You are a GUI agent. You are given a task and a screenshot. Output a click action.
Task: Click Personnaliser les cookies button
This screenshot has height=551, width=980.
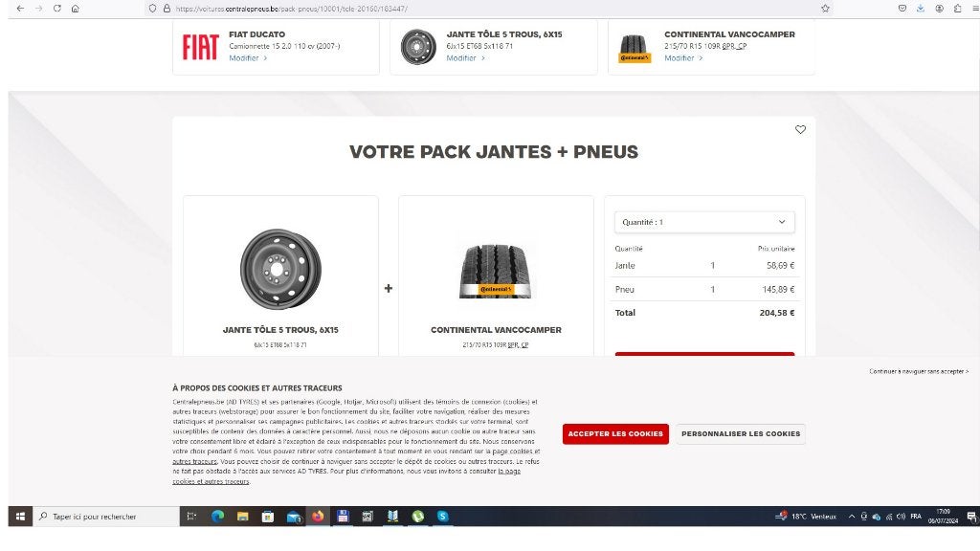coord(741,433)
